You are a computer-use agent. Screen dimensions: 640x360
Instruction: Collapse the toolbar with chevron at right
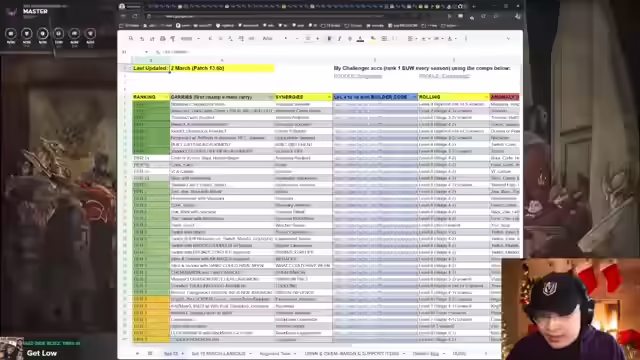pos(508,39)
